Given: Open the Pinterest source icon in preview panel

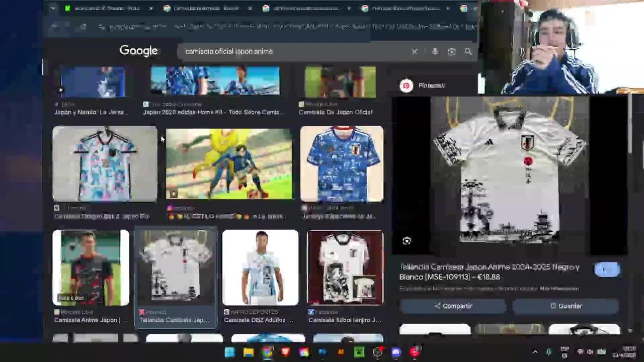Looking at the screenshot, I should [x=406, y=85].
